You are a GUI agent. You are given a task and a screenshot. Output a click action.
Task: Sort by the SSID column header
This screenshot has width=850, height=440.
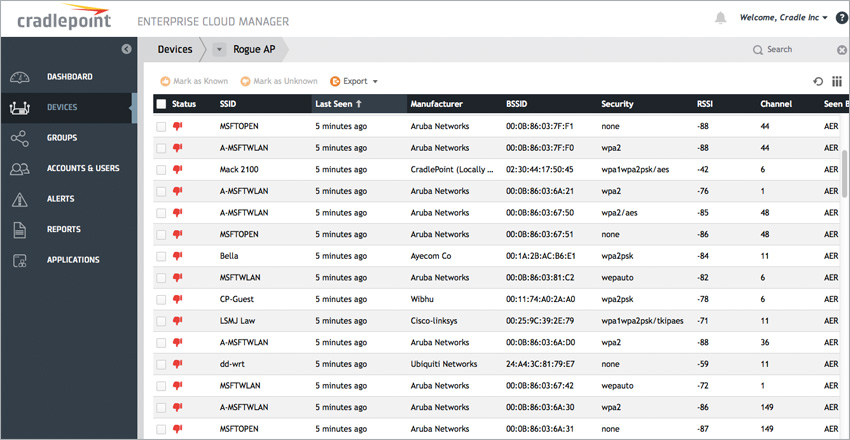[x=228, y=104]
